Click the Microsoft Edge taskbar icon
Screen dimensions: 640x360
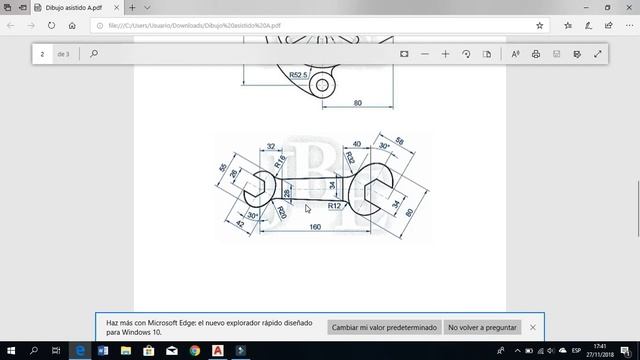80,351
